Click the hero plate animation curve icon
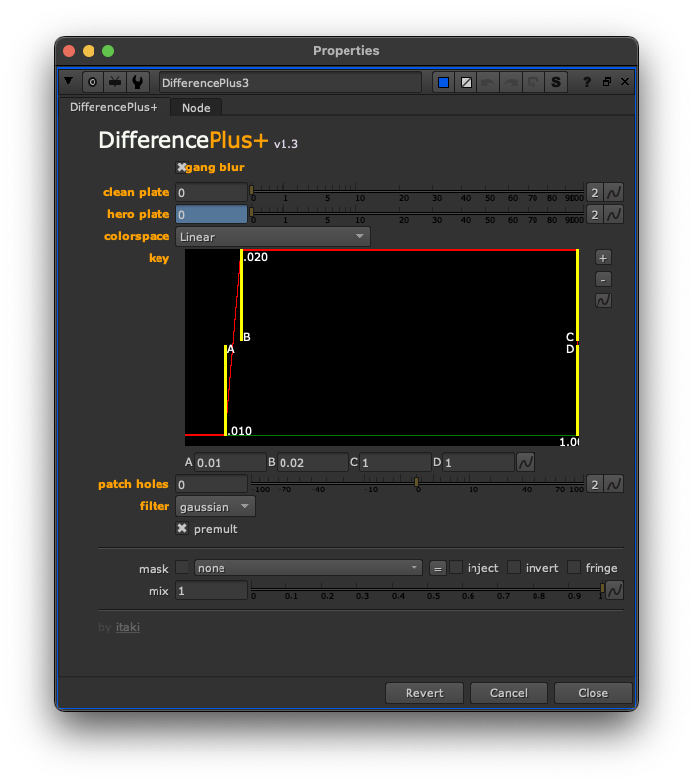Viewport: 693px width, 784px height. [613, 214]
